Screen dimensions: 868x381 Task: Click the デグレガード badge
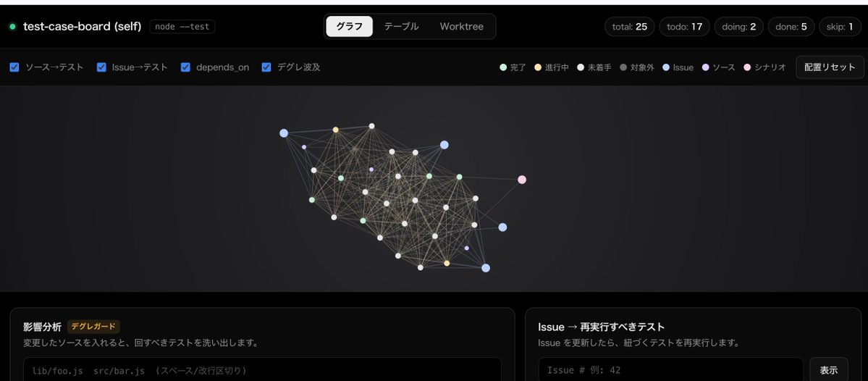point(93,327)
